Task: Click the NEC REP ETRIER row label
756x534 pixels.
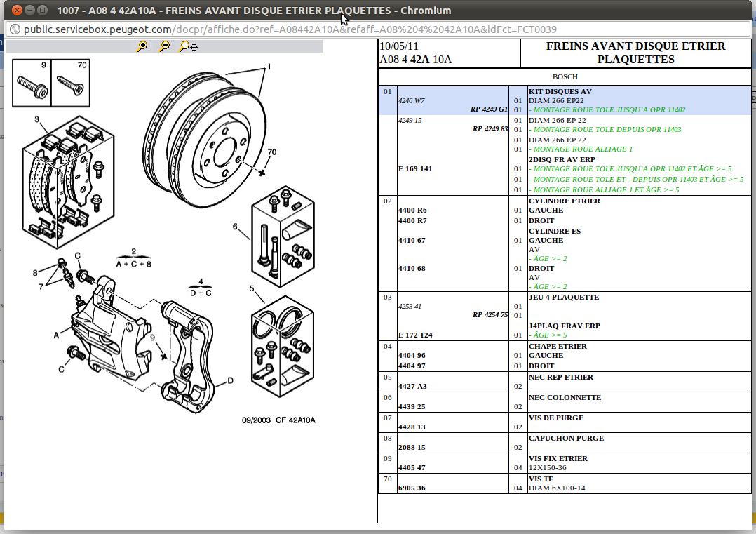Action: 561,378
